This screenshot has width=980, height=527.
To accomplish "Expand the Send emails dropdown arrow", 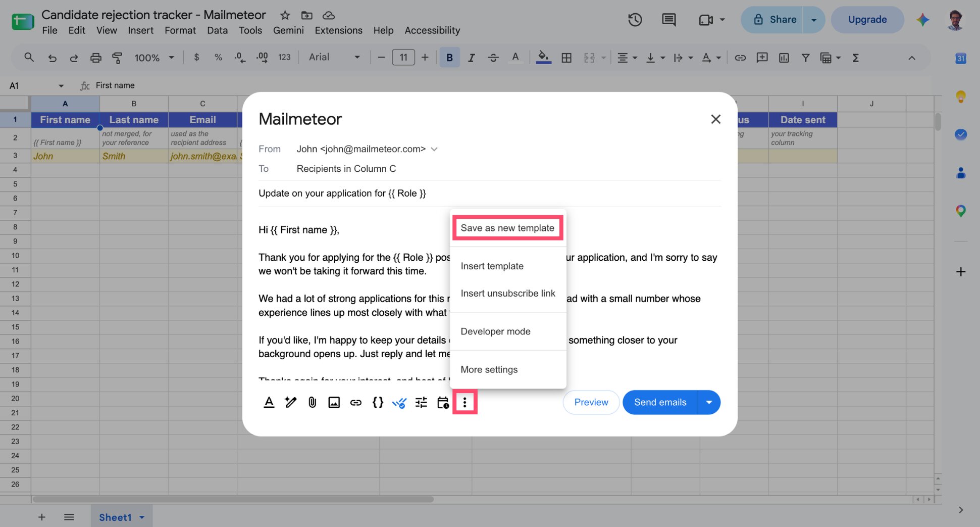I will pos(709,402).
